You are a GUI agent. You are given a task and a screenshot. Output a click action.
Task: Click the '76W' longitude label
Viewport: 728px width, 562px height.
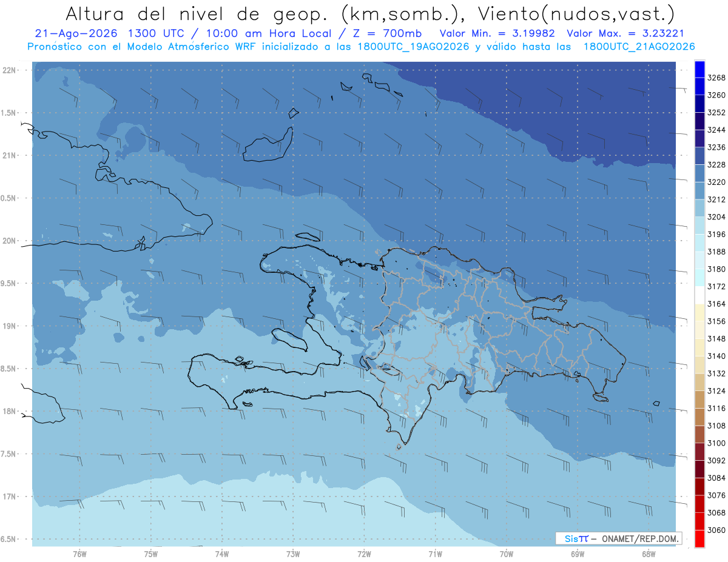click(x=79, y=554)
